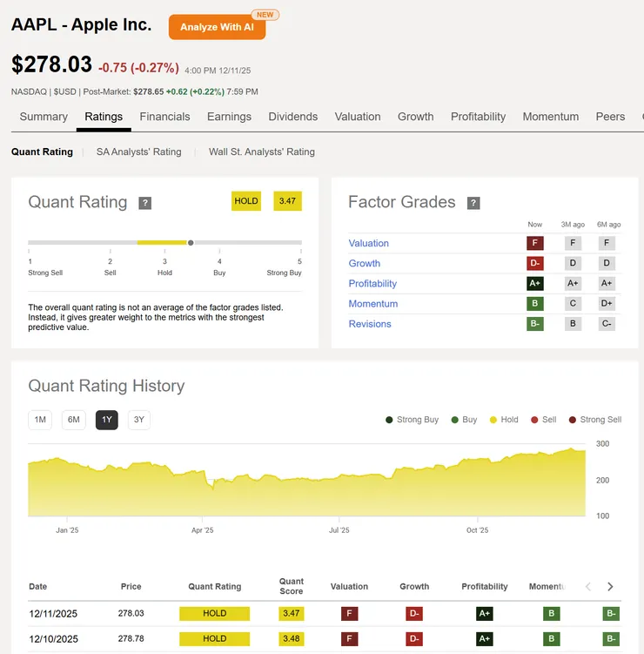Open Factor Grades help question-mark icon
The width and height of the screenshot is (644, 654).
click(x=473, y=203)
